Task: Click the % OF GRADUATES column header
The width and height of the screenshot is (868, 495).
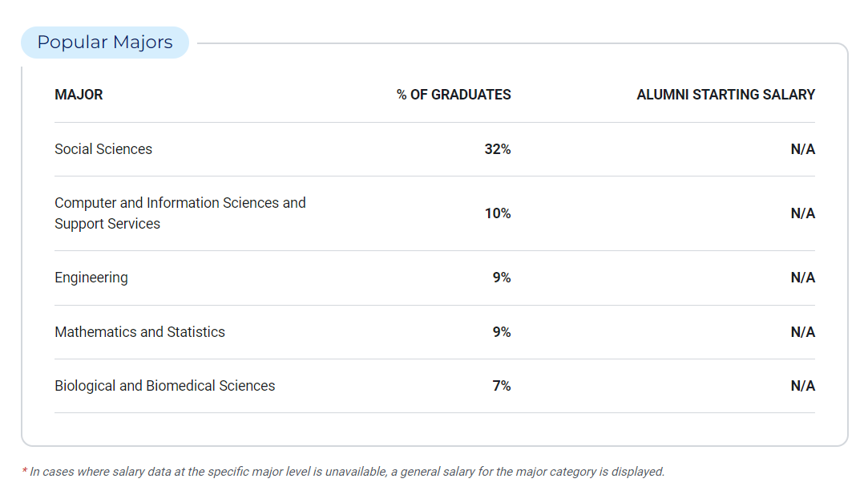Action: tap(454, 95)
